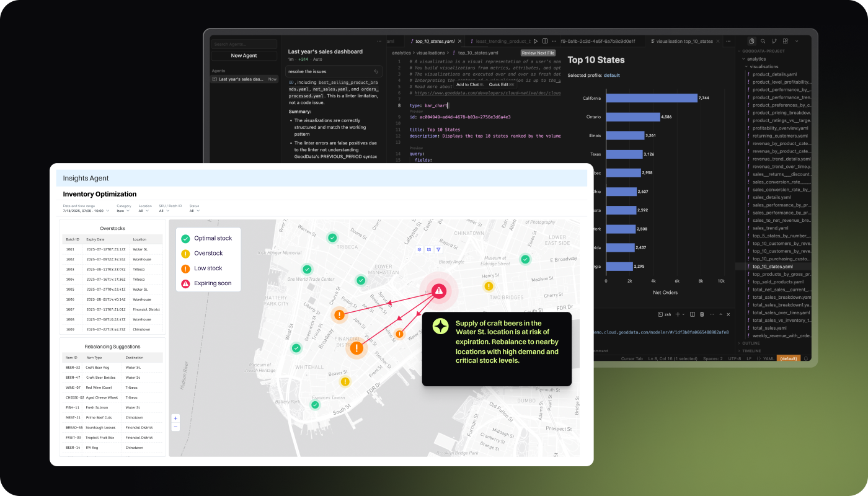Click the notification bell in status bar

pos(806,358)
